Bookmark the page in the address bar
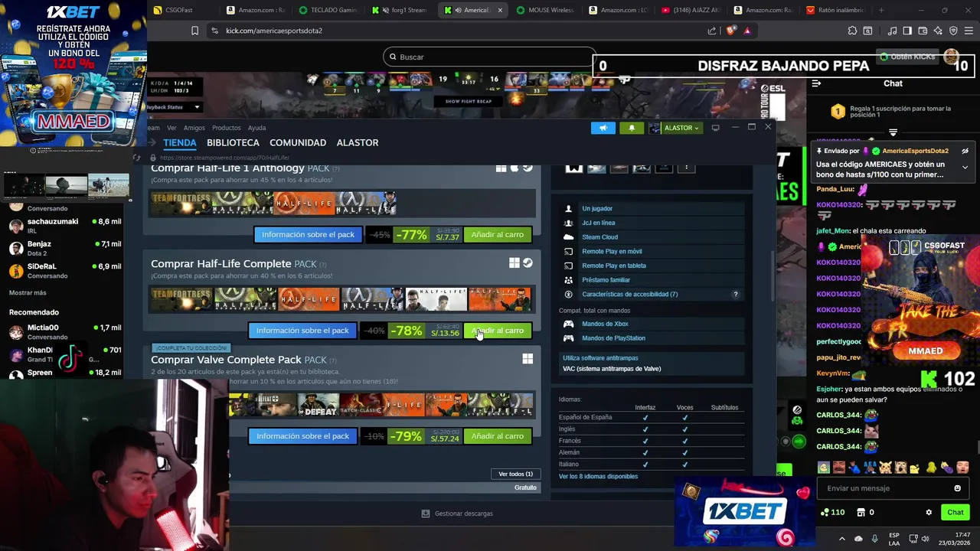980x551 pixels. [194, 31]
